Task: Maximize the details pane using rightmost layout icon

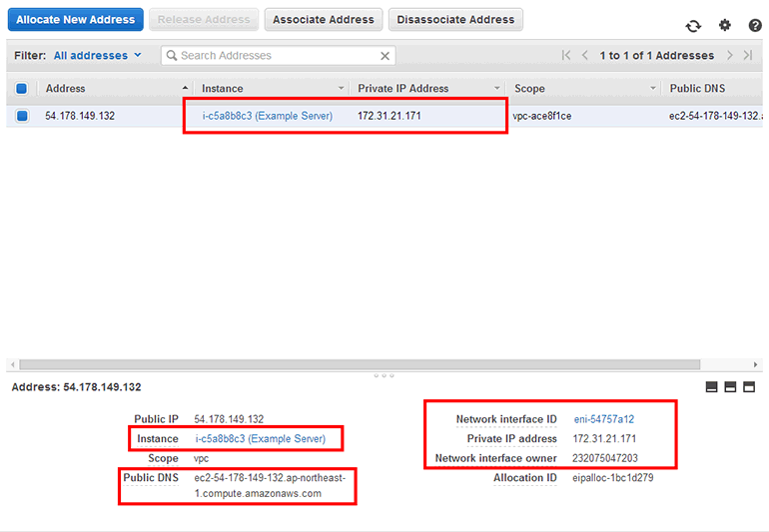Action: (749, 387)
